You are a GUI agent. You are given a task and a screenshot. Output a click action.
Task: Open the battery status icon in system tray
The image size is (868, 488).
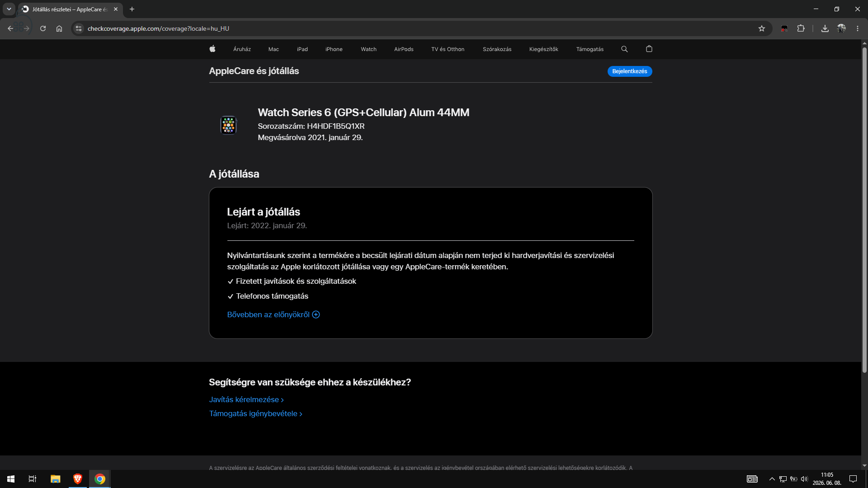click(x=794, y=479)
